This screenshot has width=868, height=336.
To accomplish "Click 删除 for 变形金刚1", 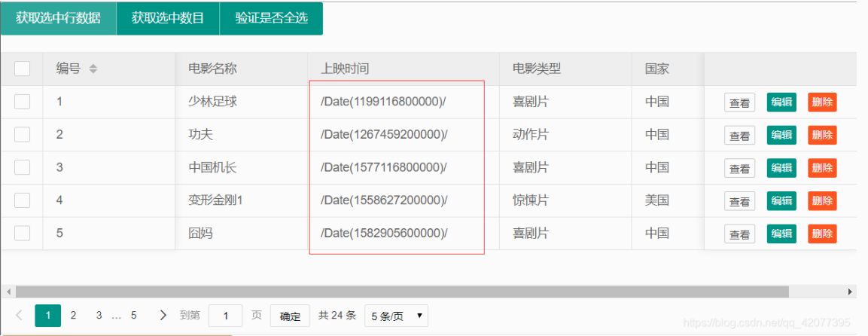I will tap(822, 201).
